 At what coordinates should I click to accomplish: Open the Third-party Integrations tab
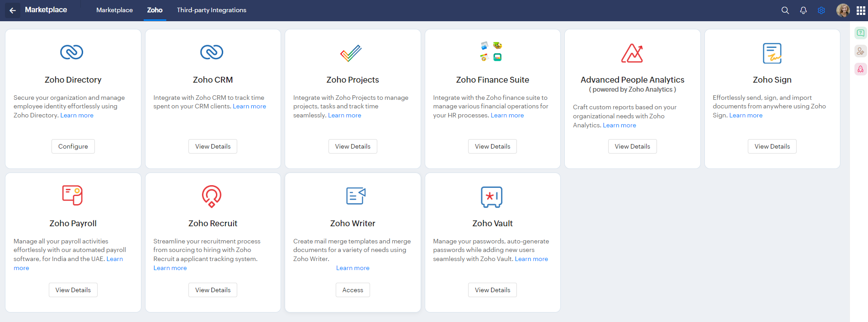pos(211,10)
